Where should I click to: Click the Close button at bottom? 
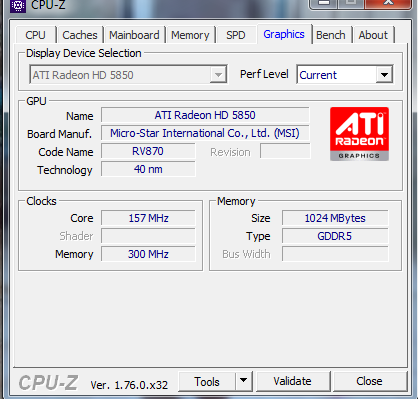tap(369, 381)
